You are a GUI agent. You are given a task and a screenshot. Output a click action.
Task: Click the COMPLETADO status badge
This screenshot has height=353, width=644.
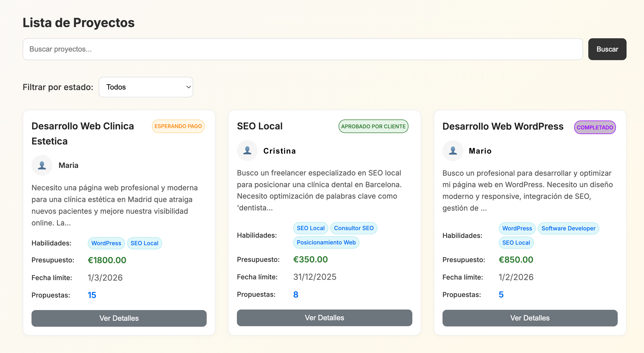595,127
